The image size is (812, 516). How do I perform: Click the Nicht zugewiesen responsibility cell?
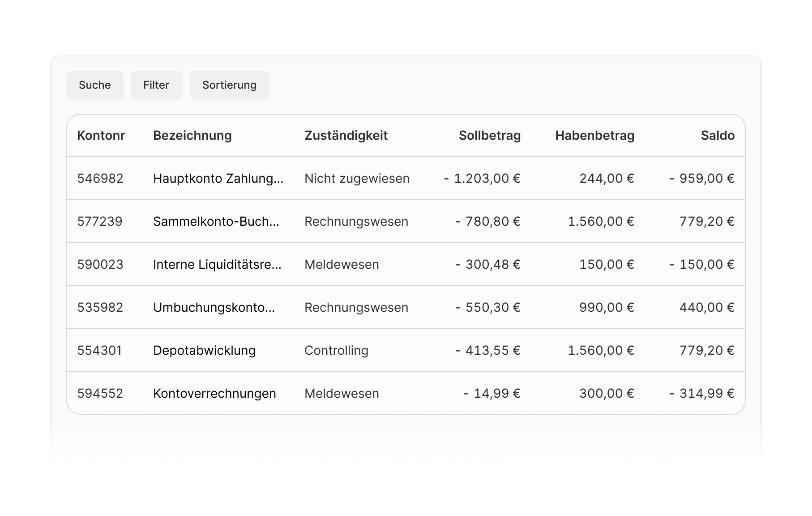[x=357, y=178]
